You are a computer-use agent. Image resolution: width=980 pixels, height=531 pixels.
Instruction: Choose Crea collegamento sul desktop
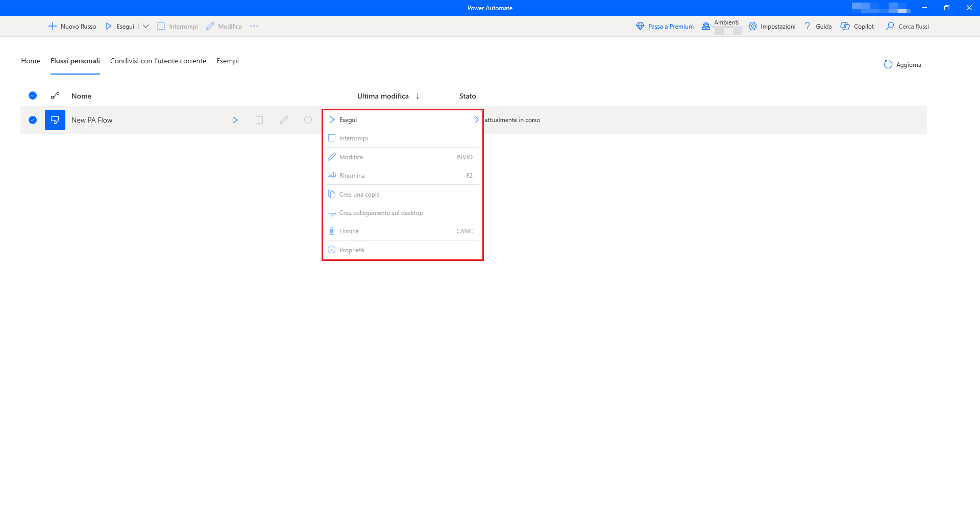coord(403,213)
